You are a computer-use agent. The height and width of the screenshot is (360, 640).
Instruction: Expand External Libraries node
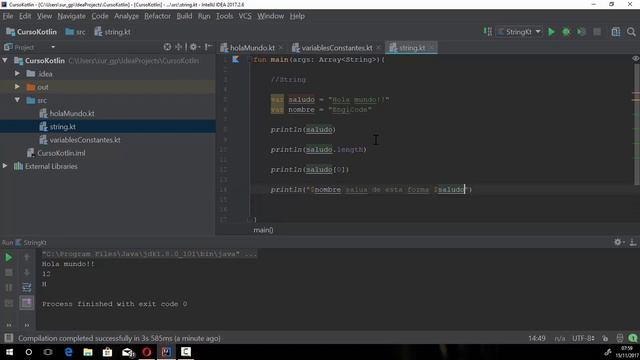tap(5, 166)
